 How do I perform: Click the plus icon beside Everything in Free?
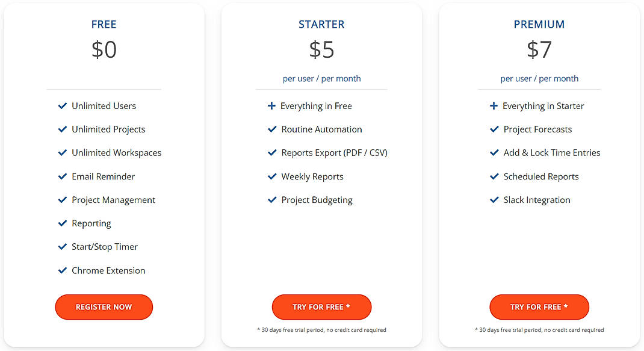271,105
